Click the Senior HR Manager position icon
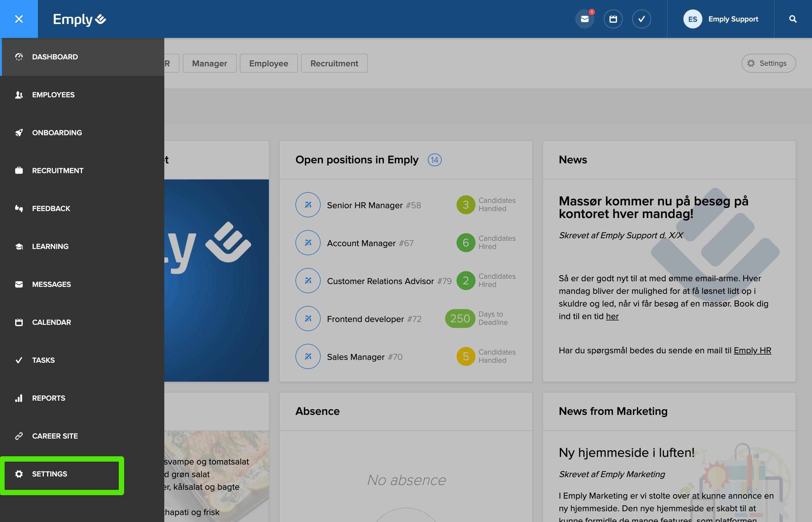 click(x=308, y=205)
